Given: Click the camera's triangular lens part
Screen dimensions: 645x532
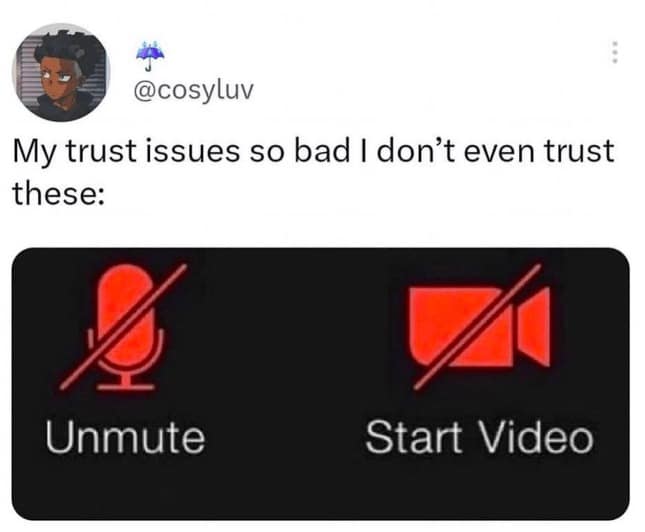Looking at the screenshot, I should pos(534,326).
